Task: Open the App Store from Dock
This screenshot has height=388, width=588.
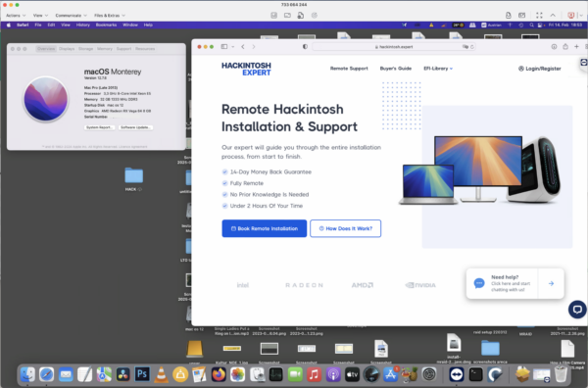Action: pyautogui.click(x=390, y=374)
